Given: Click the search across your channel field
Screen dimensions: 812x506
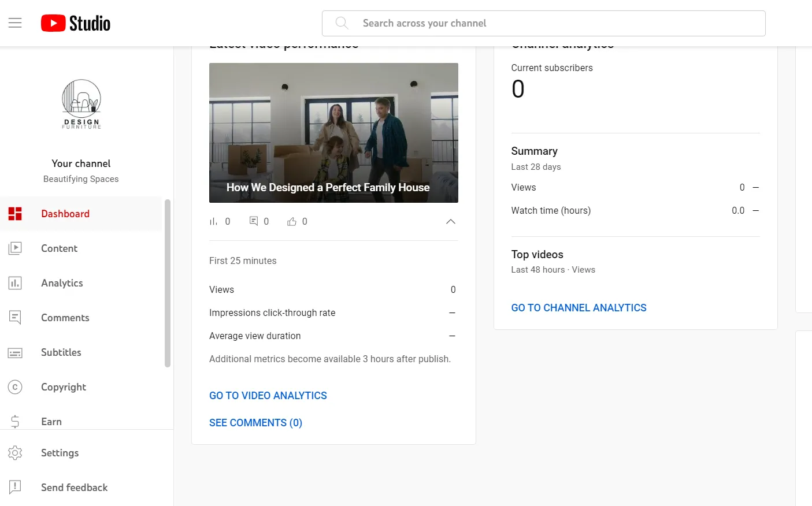Looking at the screenshot, I should 543,23.
